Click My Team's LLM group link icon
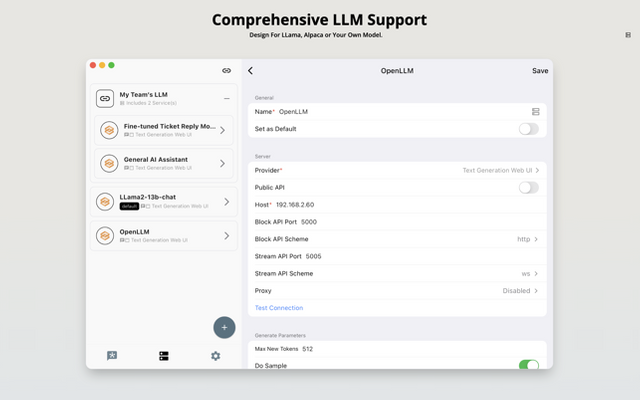640x400 pixels. pyautogui.click(x=105, y=98)
